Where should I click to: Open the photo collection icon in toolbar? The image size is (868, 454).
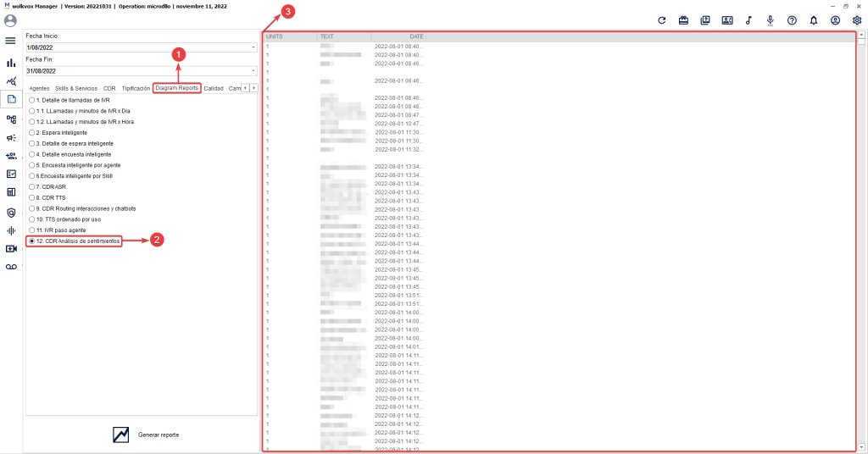704,20
